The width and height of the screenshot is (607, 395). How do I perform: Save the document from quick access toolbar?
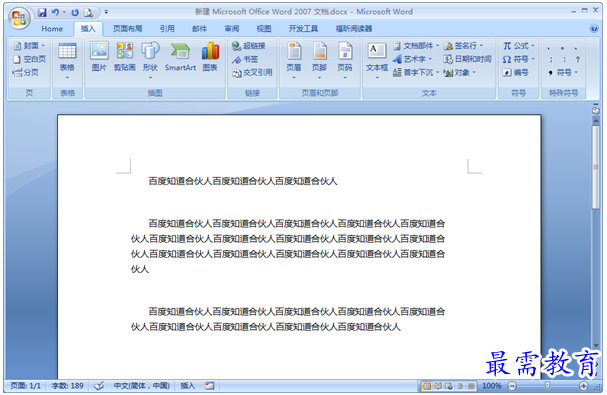42,12
